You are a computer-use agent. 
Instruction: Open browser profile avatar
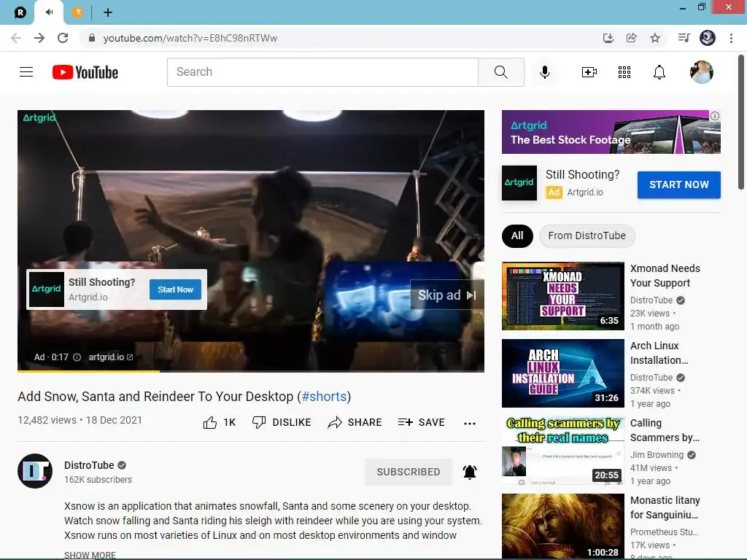708,38
